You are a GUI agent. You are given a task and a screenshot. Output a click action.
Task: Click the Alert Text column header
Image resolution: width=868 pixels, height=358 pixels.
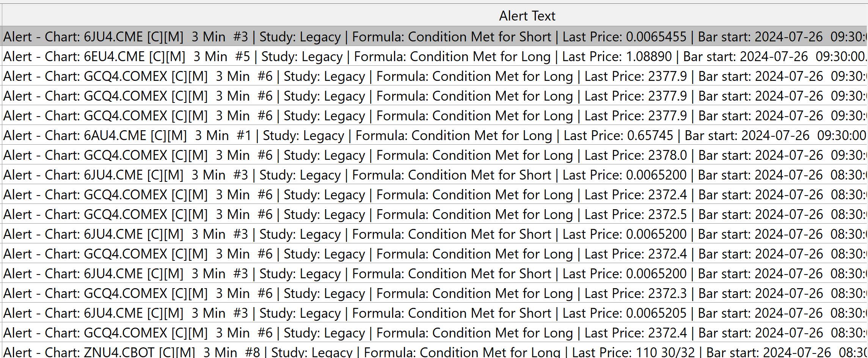coord(527,16)
